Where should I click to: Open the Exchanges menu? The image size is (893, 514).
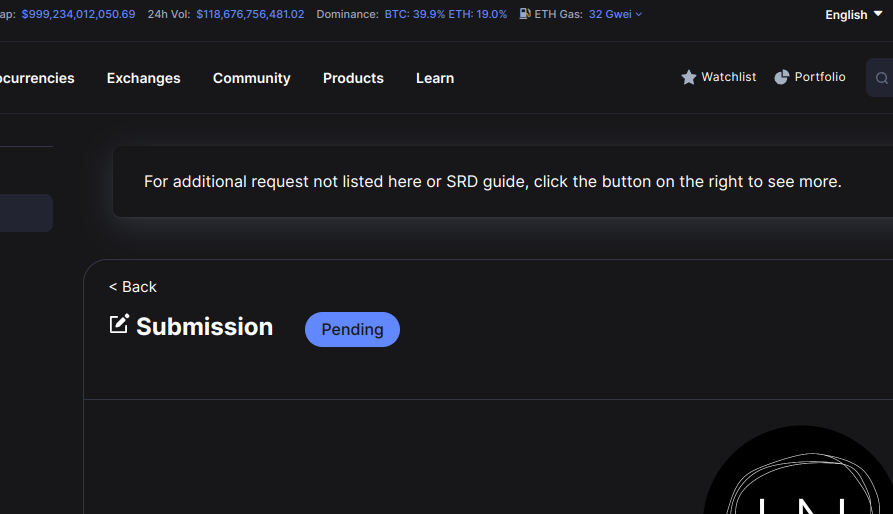(144, 78)
